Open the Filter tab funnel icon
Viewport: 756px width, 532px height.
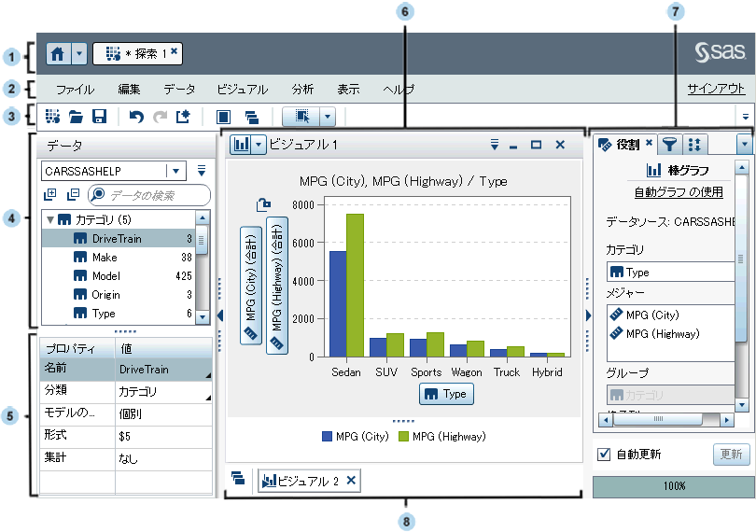[x=670, y=144]
